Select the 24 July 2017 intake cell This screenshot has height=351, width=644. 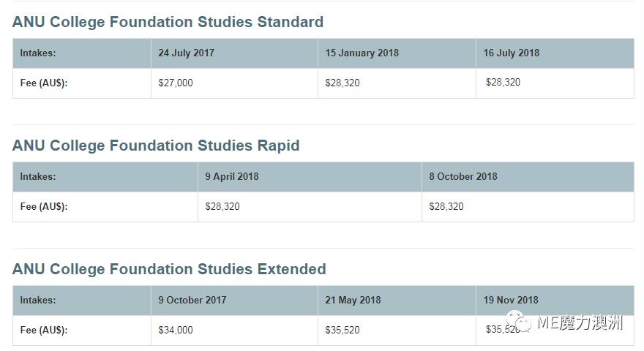coord(234,53)
